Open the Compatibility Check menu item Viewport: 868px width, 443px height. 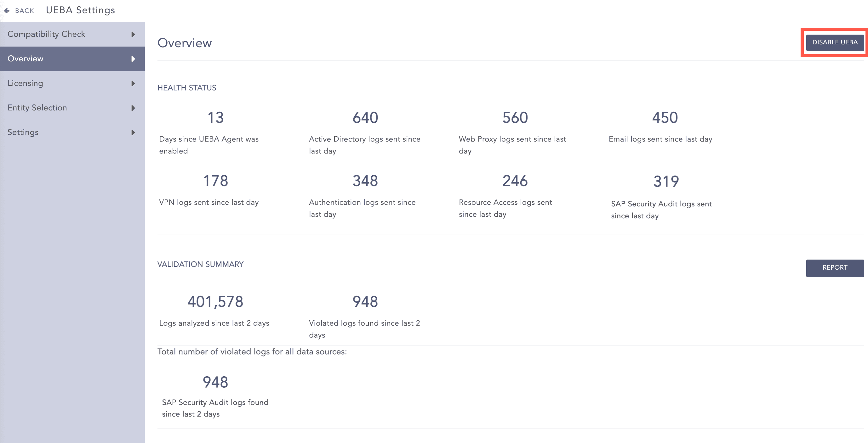[x=46, y=34]
